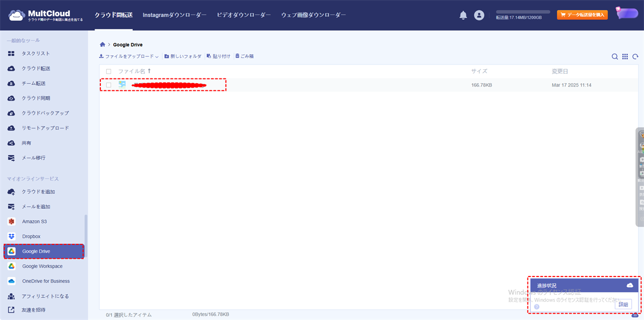
Task: Switch to Cloud Transfer top tab
Action: tap(114, 16)
